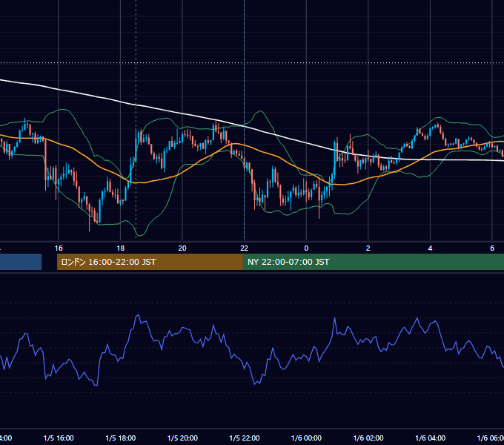
Task: Click the 1/5 22:00 time label
Action: pyautogui.click(x=245, y=438)
